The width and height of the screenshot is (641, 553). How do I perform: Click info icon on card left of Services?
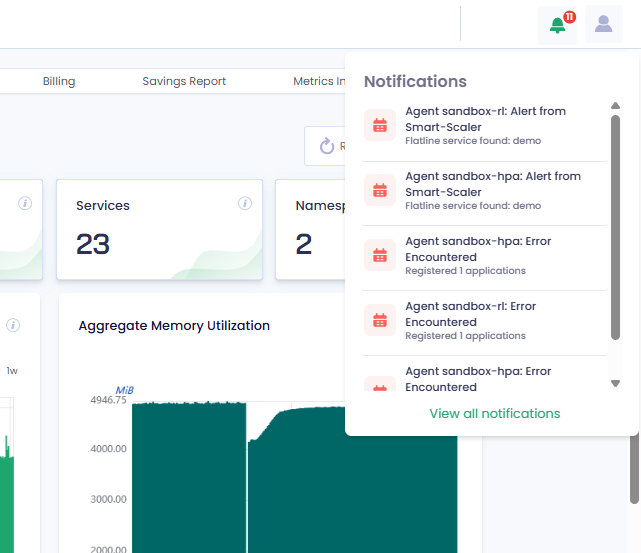tap(25, 204)
